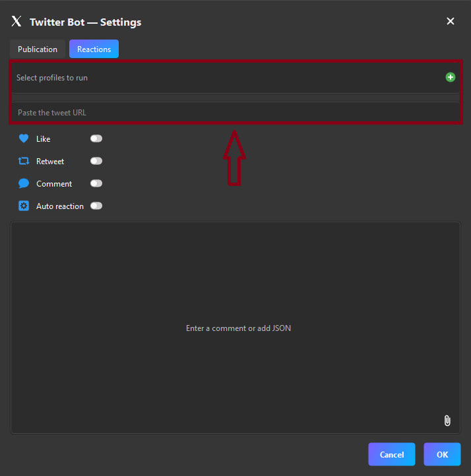Click the Auto reaction gear icon
Screen dimensions: 471x476
tap(24, 206)
